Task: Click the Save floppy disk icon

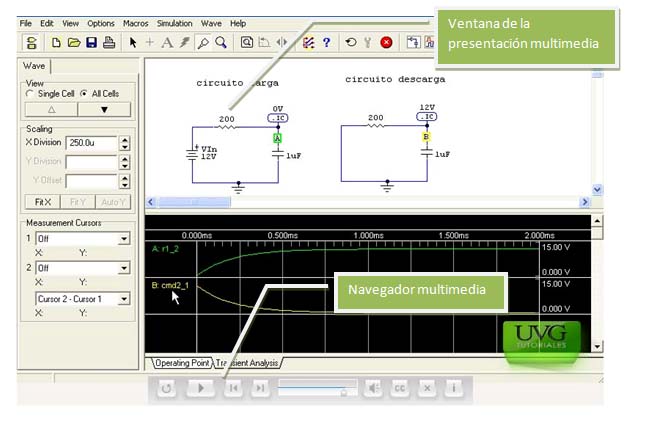Action: (91, 42)
